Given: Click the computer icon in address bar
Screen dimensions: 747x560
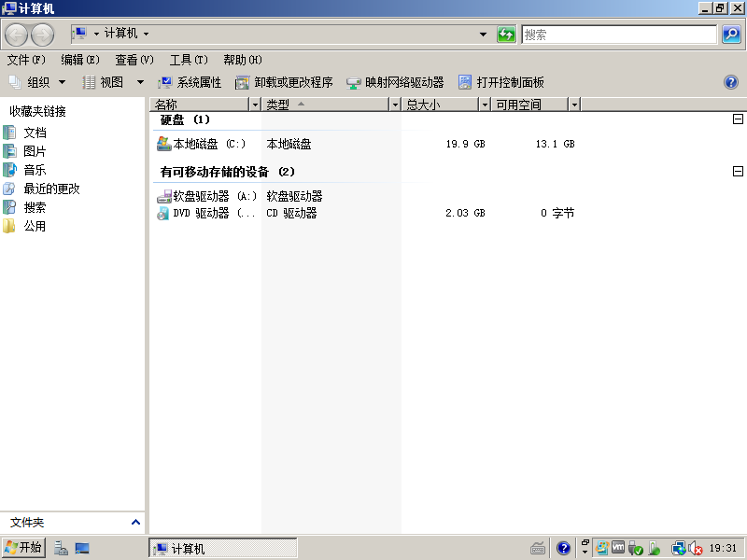Looking at the screenshot, I should 80,34.
